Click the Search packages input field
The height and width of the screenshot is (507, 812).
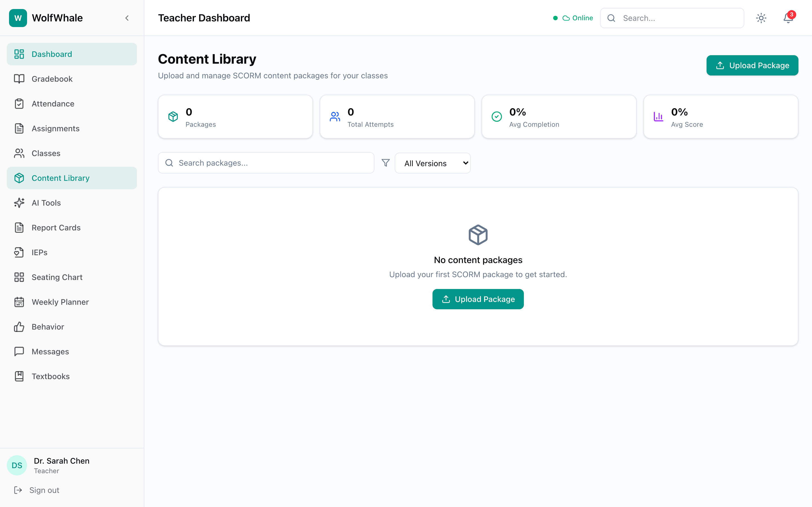point(266,163)
